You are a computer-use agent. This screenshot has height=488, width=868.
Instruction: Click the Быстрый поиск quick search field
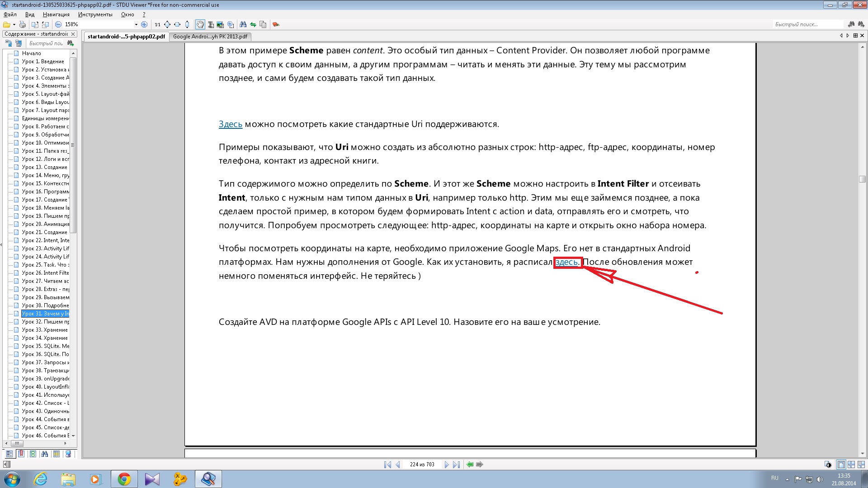coord(809,24)
